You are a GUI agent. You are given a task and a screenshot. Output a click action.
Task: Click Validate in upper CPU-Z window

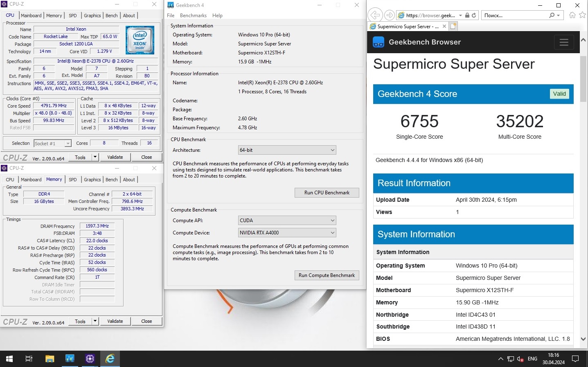(115, 157)
